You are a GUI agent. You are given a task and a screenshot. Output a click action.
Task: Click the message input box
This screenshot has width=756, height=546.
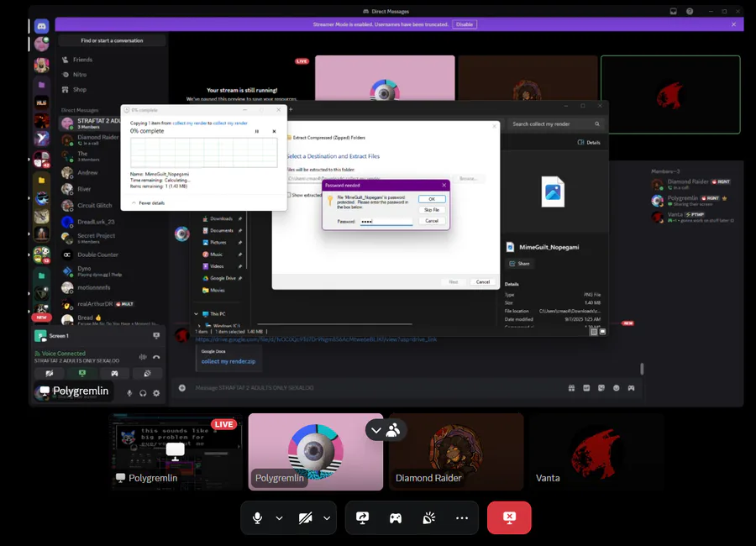tap(376, 388)
